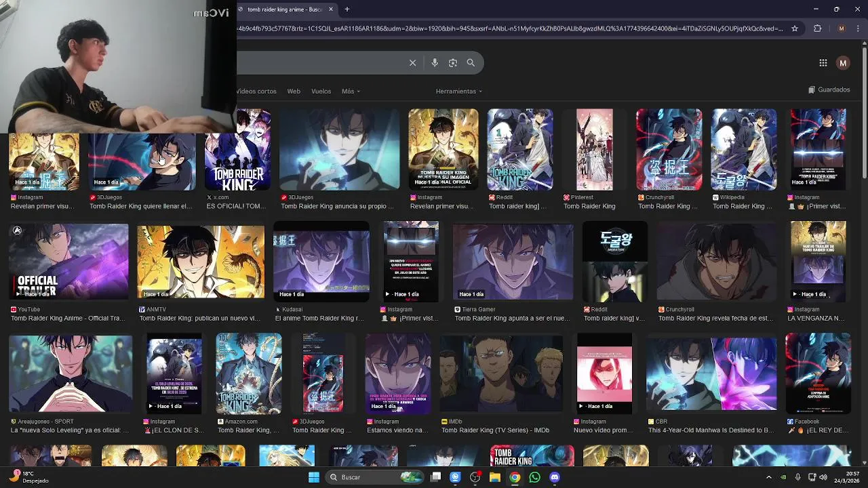Open the Pinterest image result thumbnail
The height and width of the screenshot is (488, 868).
(x=595, y=150)
